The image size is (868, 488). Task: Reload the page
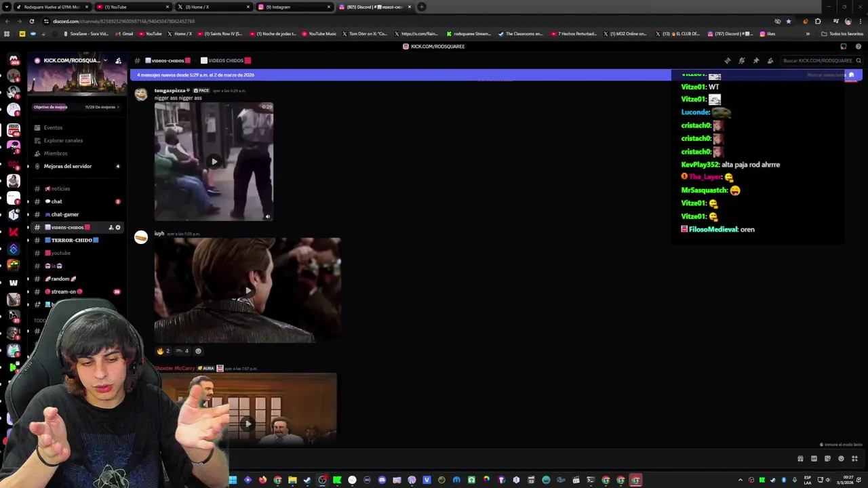tap(31, 21)
